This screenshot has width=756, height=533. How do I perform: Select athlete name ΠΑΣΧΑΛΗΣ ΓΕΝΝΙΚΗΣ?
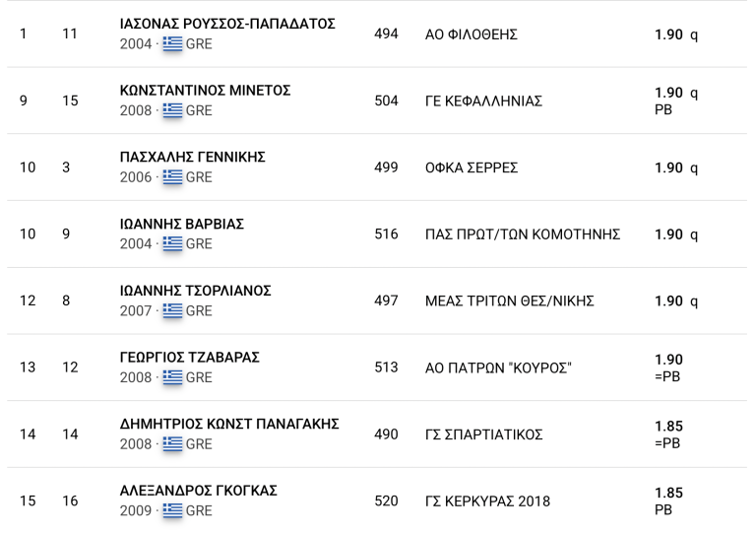pos(193,157)
